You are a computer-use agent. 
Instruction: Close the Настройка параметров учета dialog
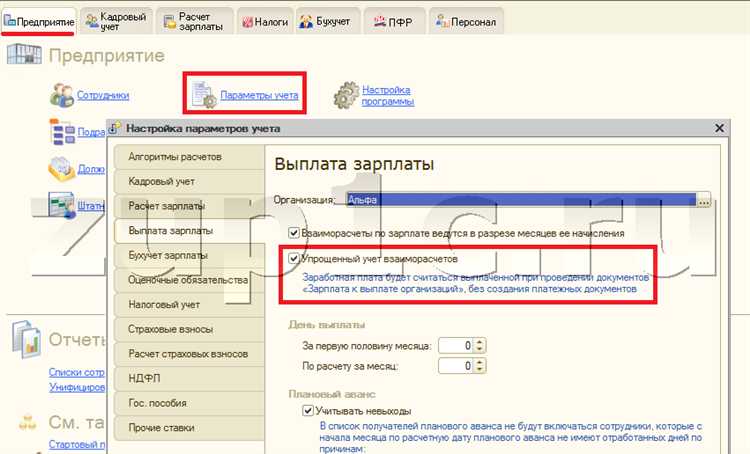(719, 128)
